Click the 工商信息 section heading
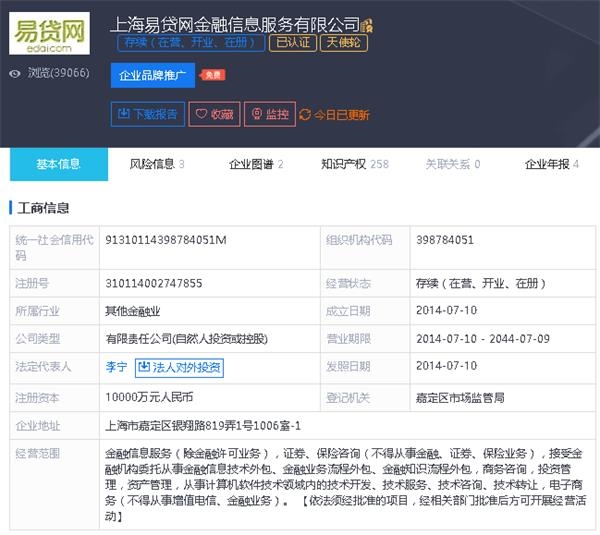The width and height of the screenshot is (600, 535). [43, 208]
